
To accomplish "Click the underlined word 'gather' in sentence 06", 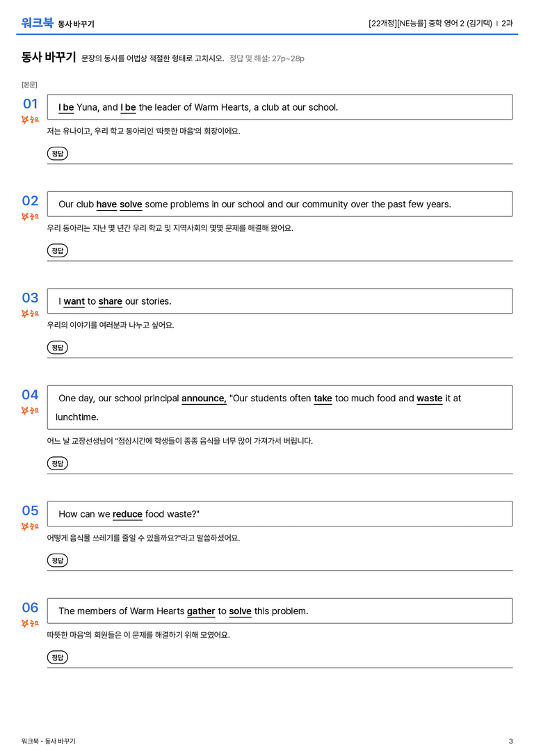I will tap(201, 611).
